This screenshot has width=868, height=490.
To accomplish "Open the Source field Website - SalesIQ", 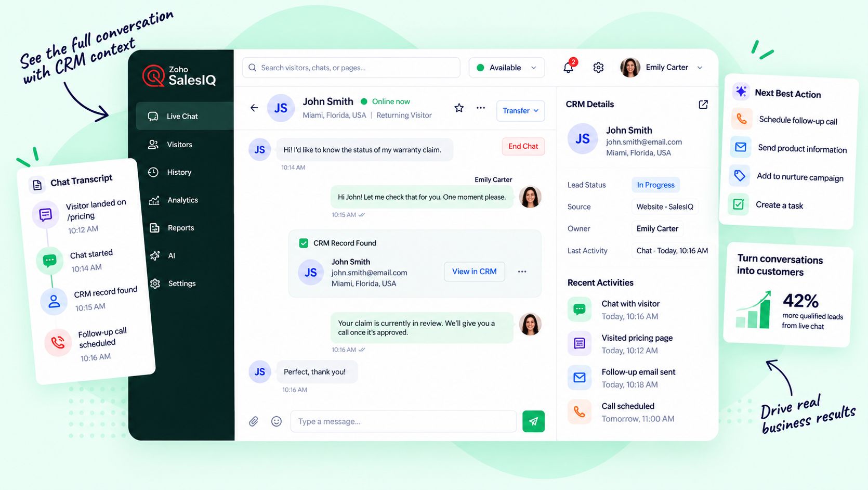I will tap(665, 207).
